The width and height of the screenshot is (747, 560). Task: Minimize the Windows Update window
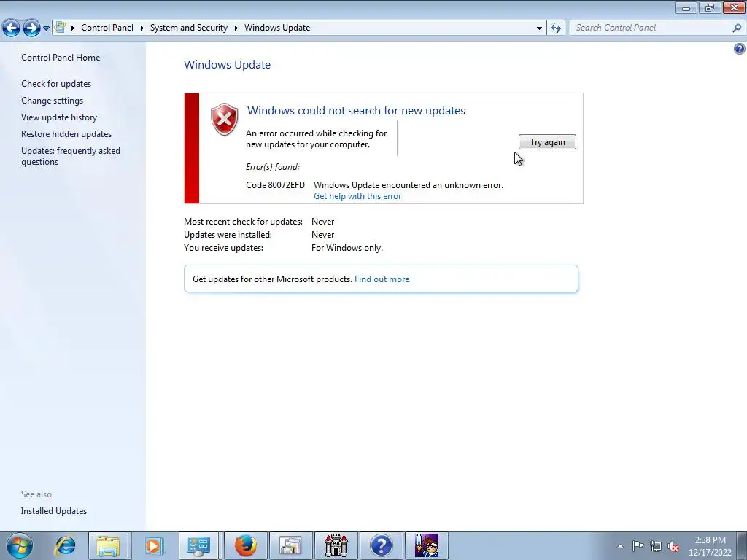pos(686,7)
